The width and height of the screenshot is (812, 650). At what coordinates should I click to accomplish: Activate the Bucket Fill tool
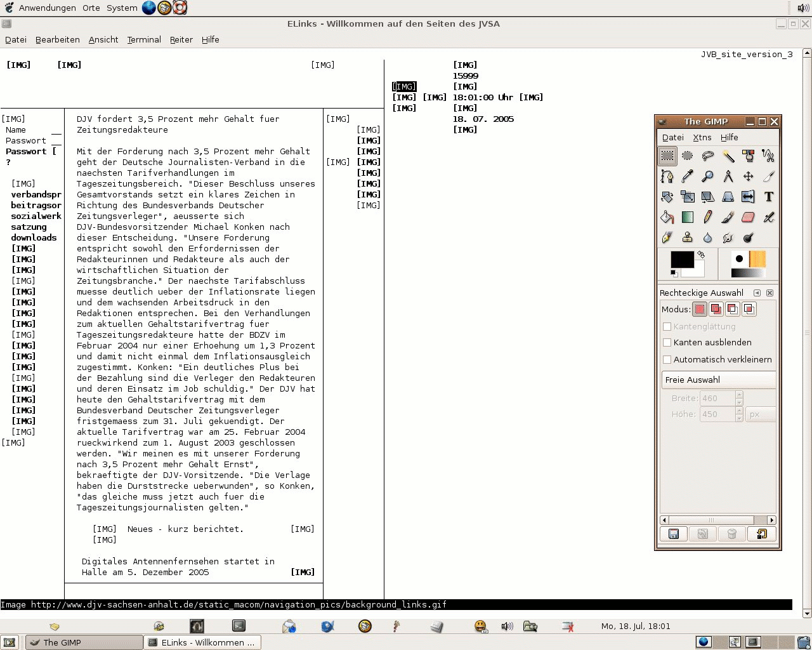click(667, 217)
